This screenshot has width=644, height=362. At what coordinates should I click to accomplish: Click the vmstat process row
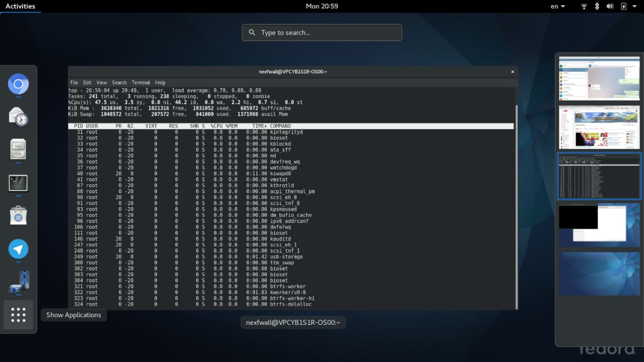[291, 180]
